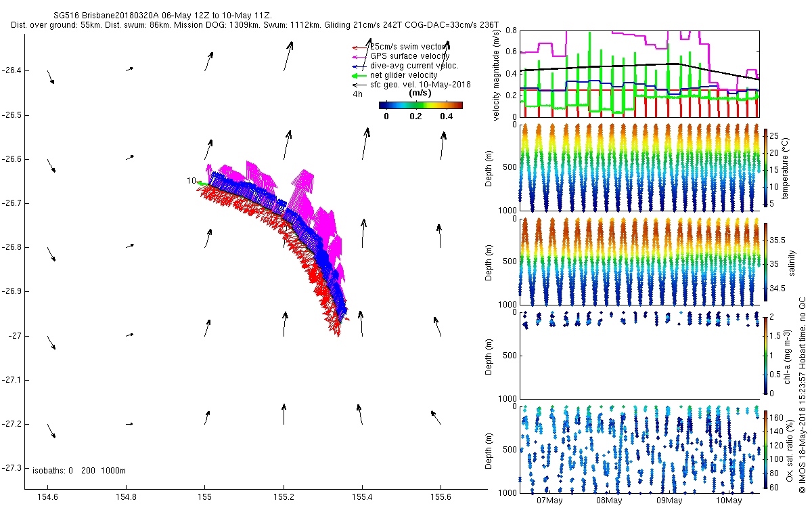Click the black sfc geo. vel. legend arrow

(359, 85)
